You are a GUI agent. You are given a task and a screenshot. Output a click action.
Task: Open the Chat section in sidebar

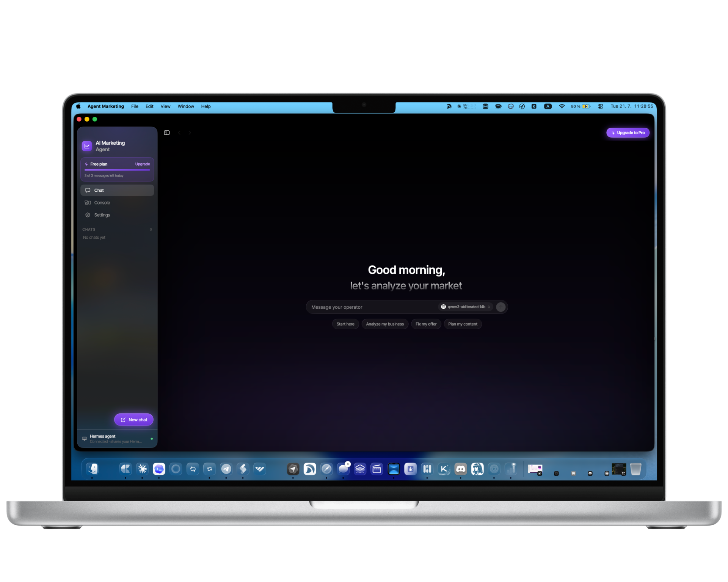117,190
